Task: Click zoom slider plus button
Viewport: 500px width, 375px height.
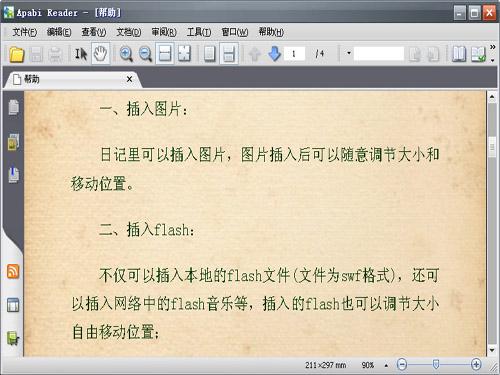Action: pos(476,364)
